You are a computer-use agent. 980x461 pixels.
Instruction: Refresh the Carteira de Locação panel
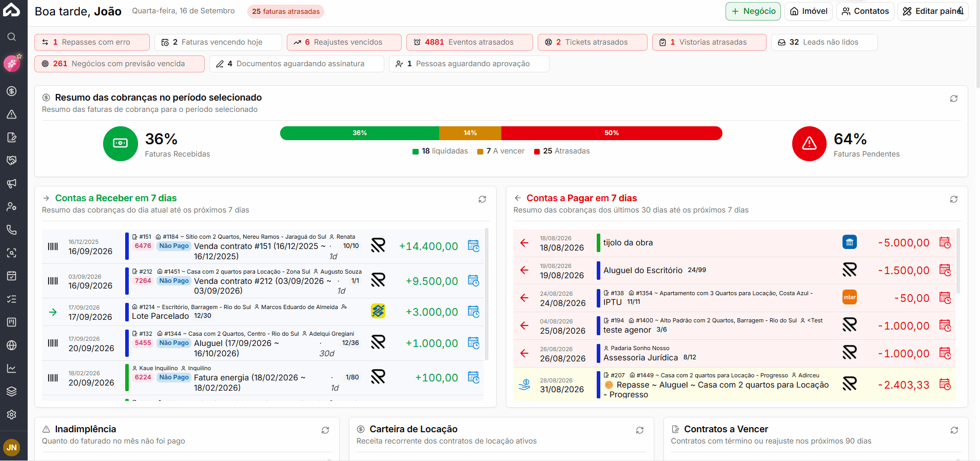640,430
